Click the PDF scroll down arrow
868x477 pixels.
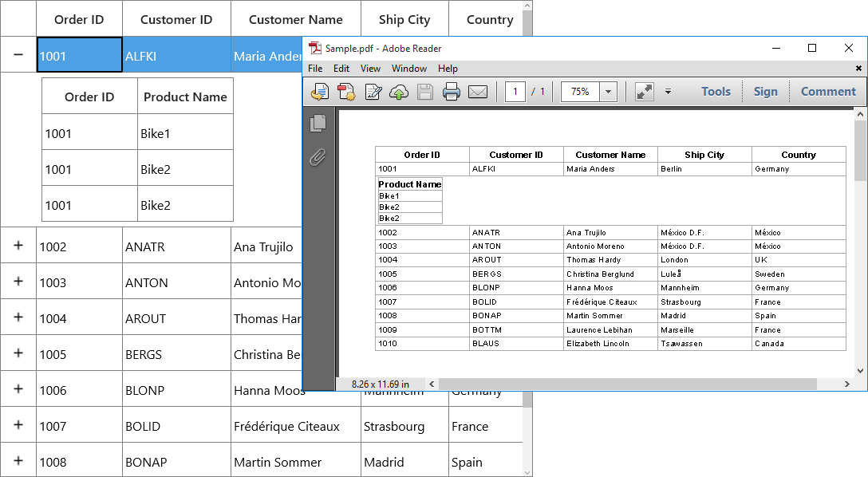click(860, 371)
